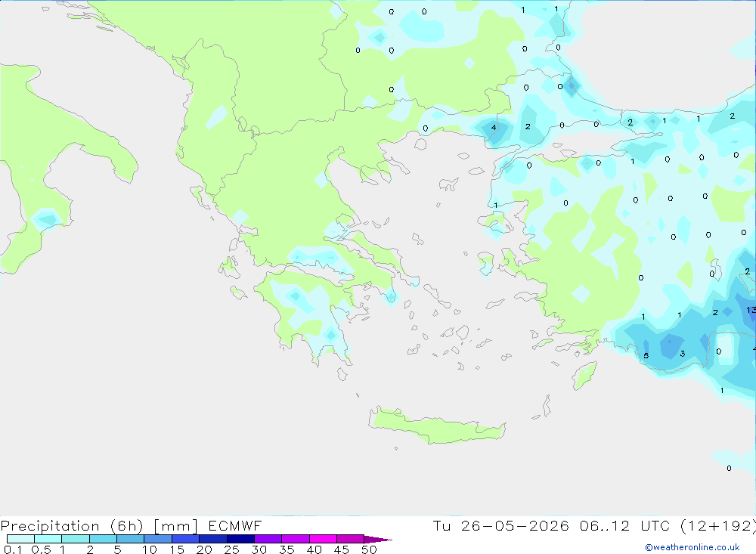Viewport: 756px width, 554px height.
Task: Click the legend swatch between 0.1 and 0.5
Action: (x=20, y=539)
